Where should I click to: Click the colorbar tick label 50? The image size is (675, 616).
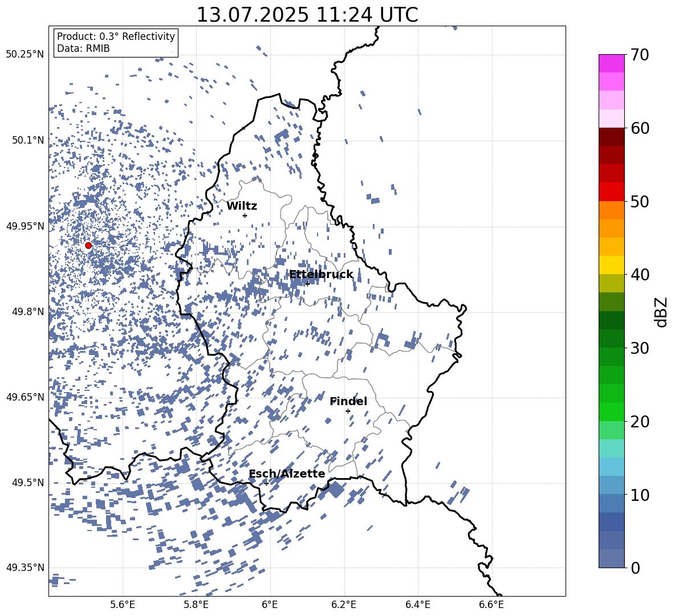click(x=640, y=202)
